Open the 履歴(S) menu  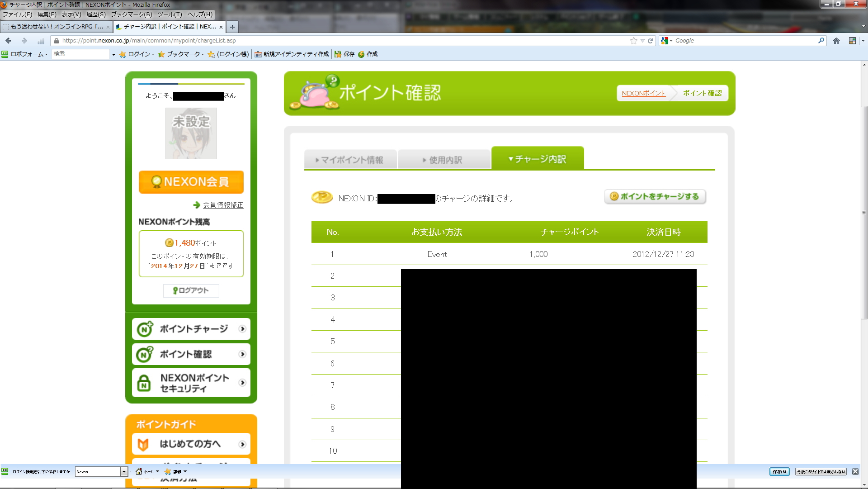coord(96,14)
